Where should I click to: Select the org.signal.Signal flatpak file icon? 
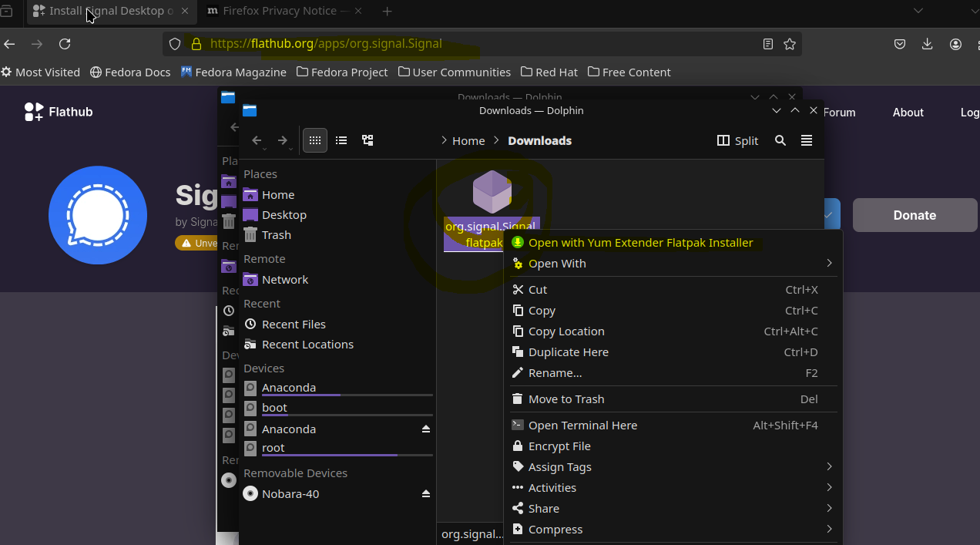tap(492, 193)
